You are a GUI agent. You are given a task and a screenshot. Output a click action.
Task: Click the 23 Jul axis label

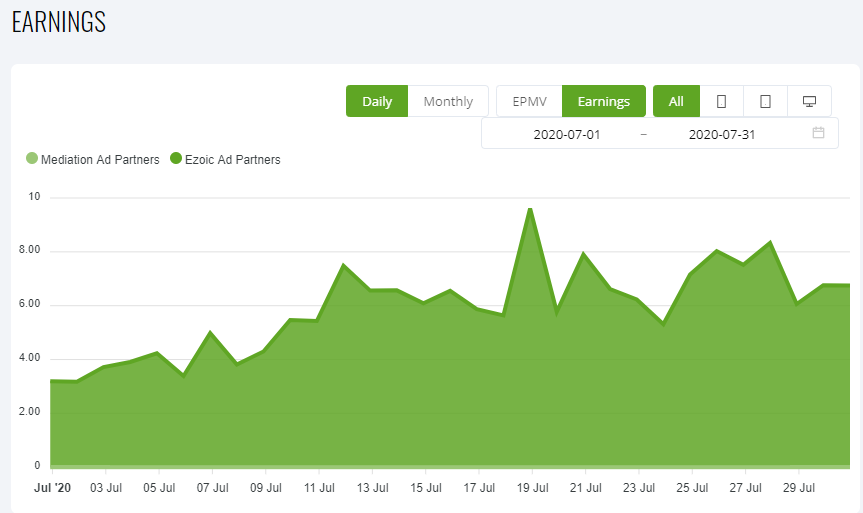(x=639, y=488)
